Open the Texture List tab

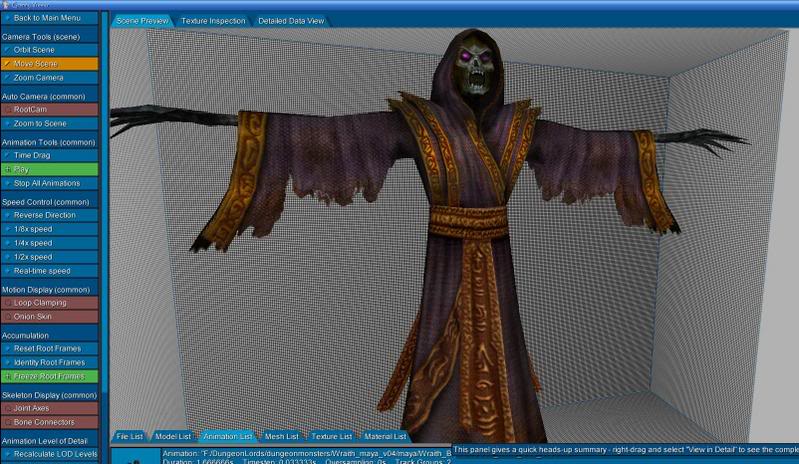click(x=331, y=436)
